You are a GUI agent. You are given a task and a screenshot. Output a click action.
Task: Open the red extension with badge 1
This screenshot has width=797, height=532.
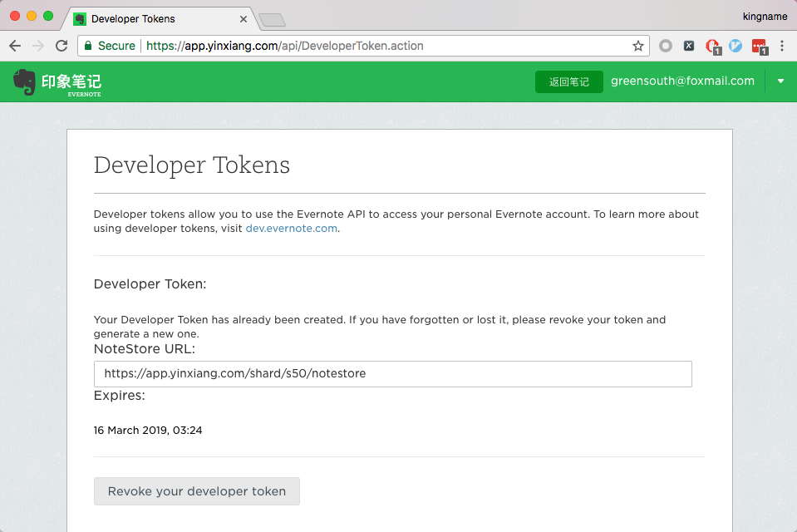(x=713, y=47)
